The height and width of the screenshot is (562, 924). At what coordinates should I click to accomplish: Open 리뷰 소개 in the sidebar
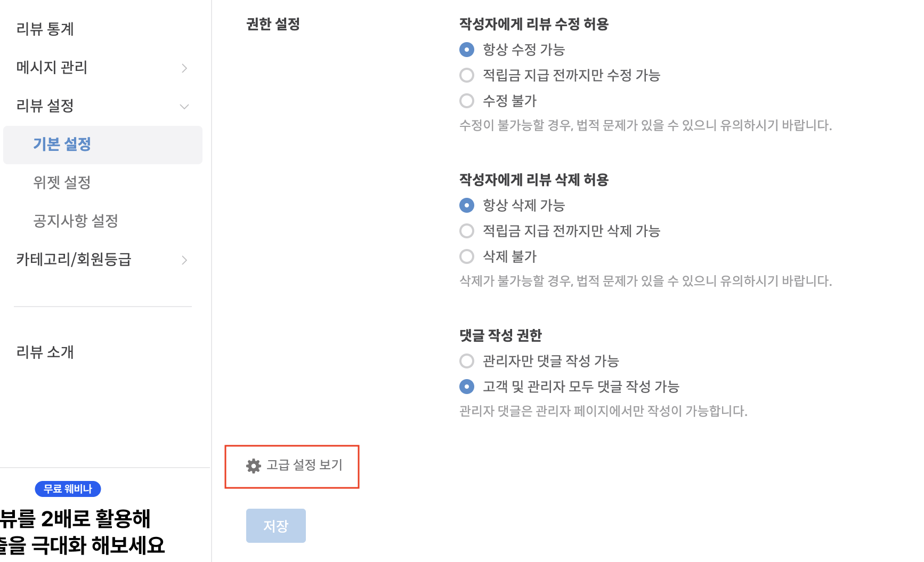[45, 352]
